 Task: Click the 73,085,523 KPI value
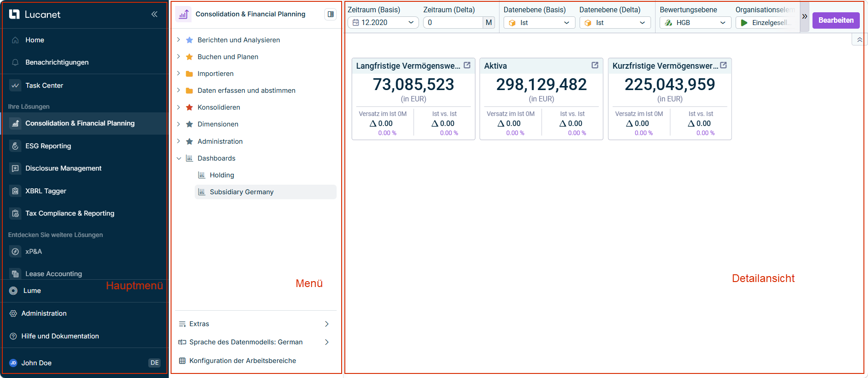414,84
